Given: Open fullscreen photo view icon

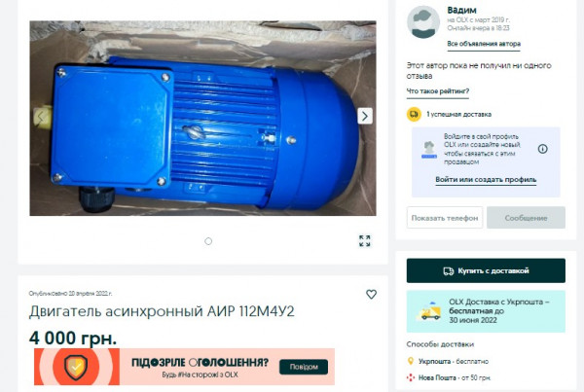Looking at the screenshot, I should pos(365,241).
